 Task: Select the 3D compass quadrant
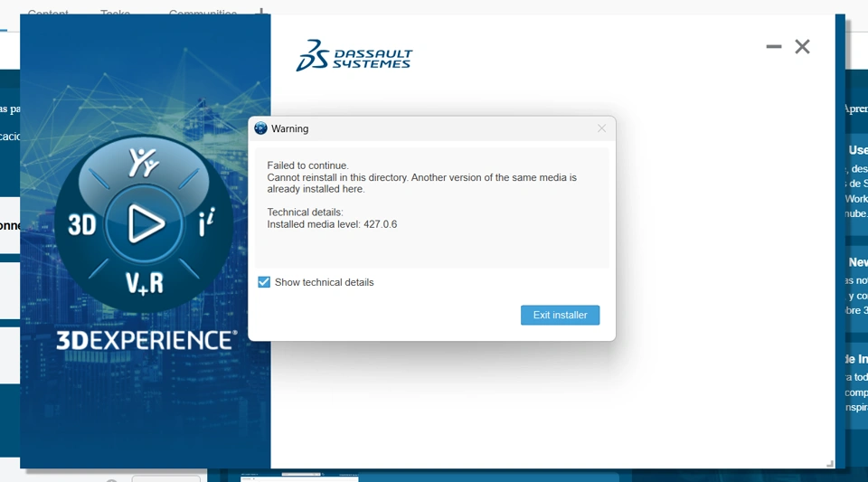[82, 225]
